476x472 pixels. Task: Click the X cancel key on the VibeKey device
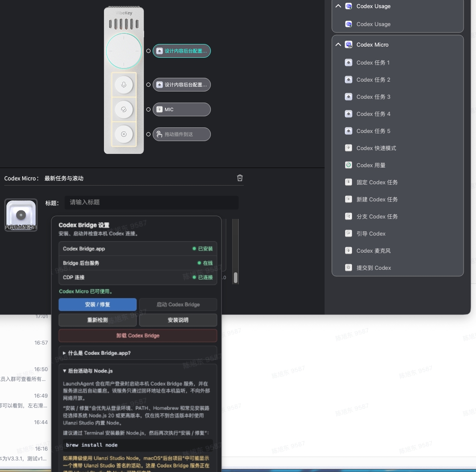click(x=124, y=134)
